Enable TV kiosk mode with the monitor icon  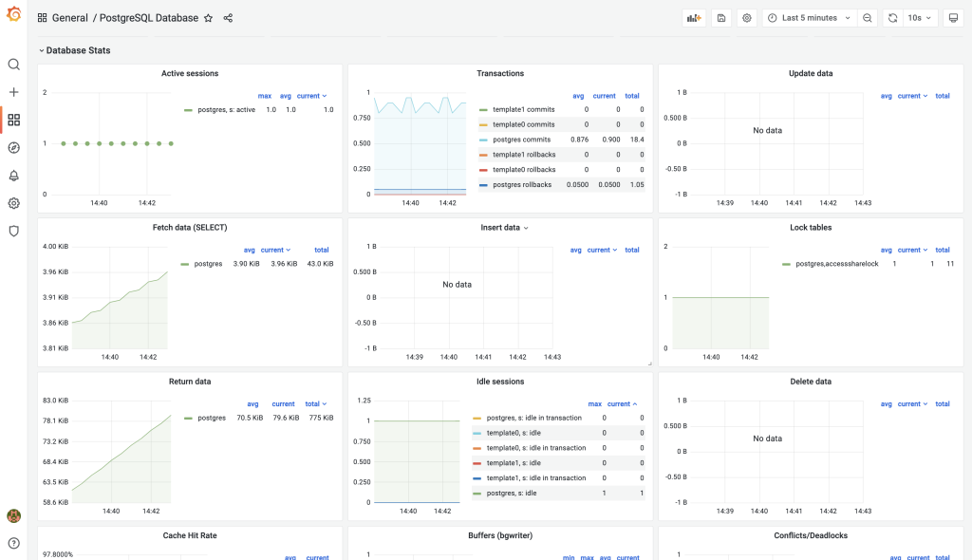(x=954, y=17)
